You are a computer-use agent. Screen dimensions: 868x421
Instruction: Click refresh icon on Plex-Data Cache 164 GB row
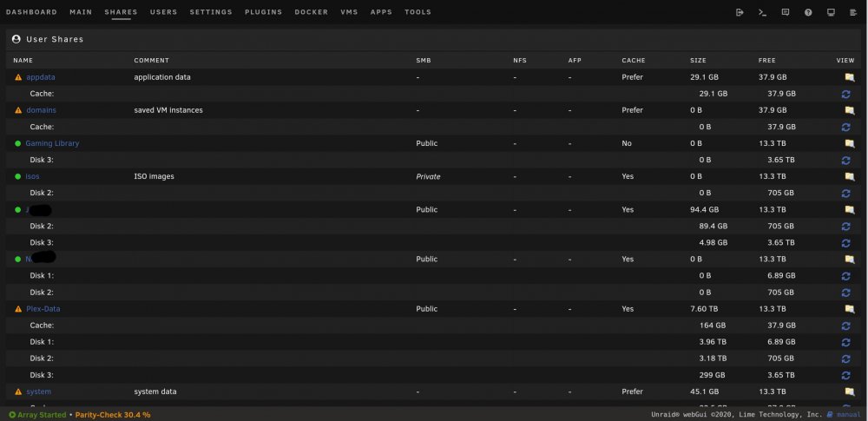[845, 326]
